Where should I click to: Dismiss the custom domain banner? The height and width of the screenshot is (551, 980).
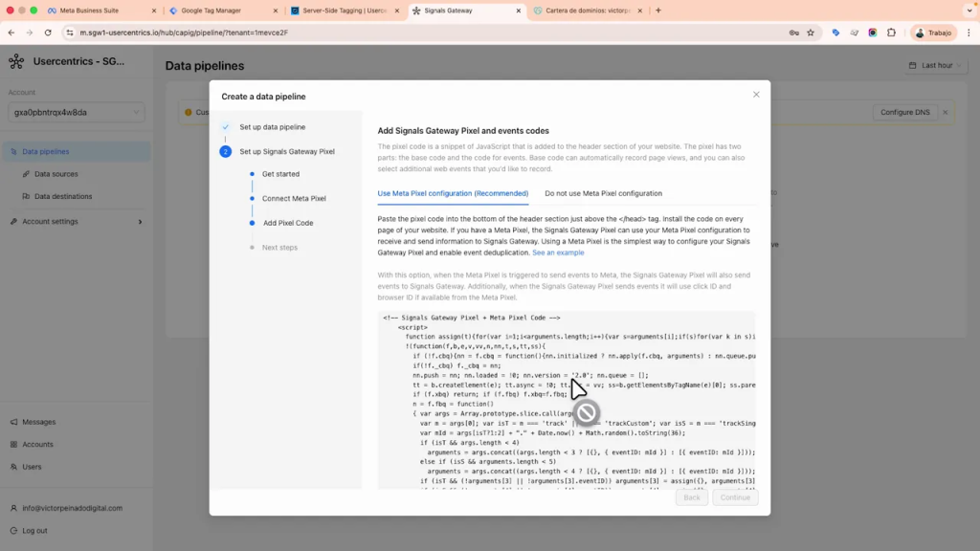945,113
